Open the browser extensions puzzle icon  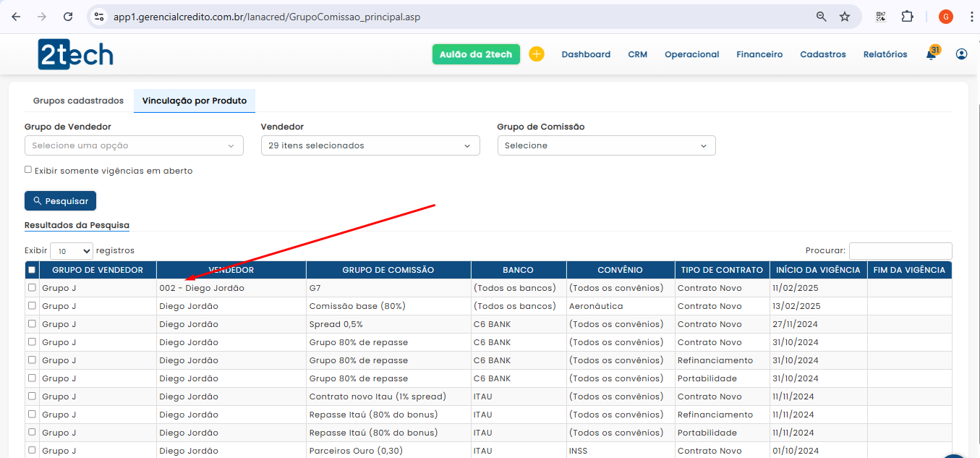point(907,17)
